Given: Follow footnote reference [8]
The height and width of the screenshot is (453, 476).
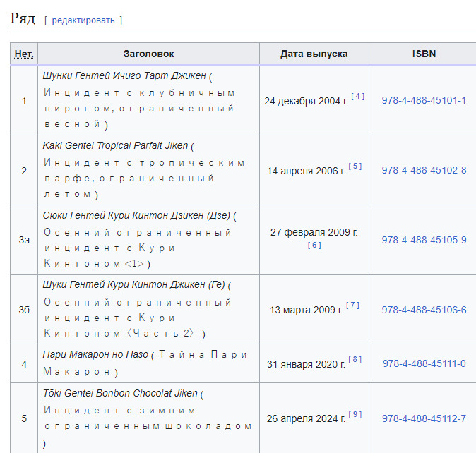Looking at the screenshot, I should (x=355, y=360).
